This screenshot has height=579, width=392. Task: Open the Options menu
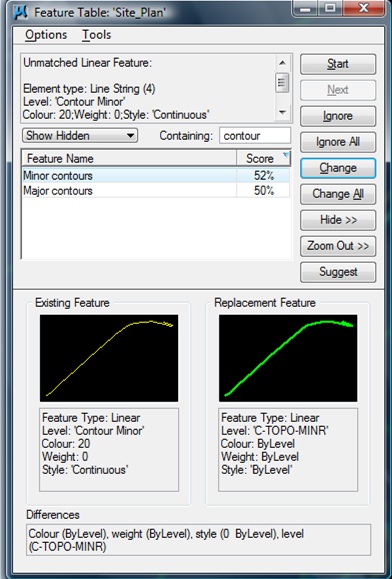(46, 35)
